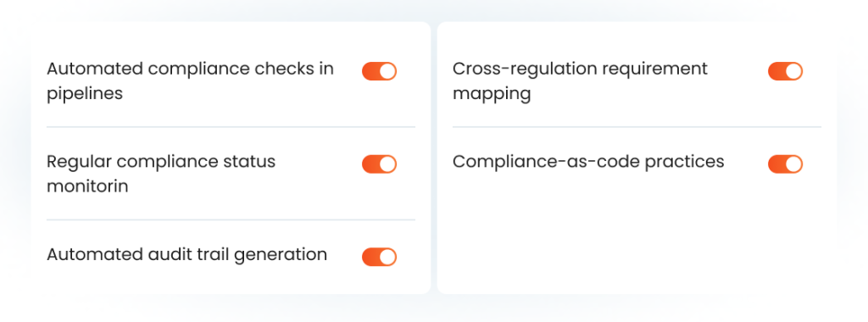Screen dimensions: 868x322
Task: Click white knob of Compliance-as-code switch
Action: click(793, 164)
